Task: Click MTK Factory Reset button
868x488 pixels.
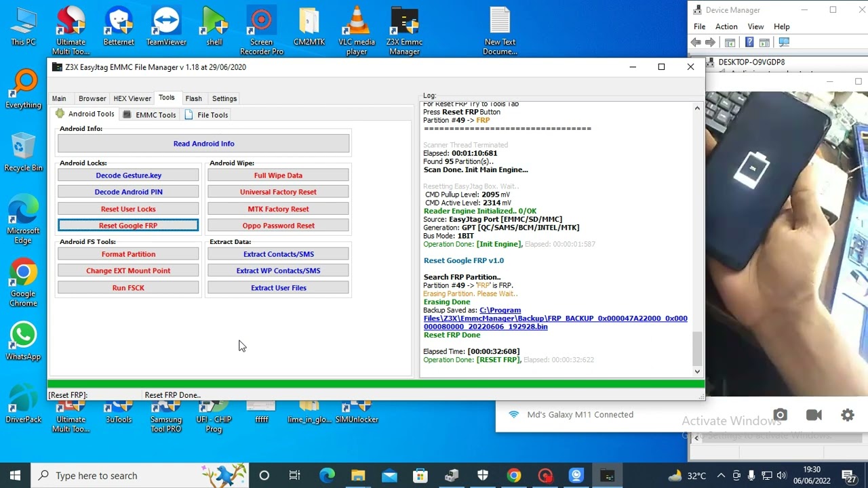Action: pos(278,209)
